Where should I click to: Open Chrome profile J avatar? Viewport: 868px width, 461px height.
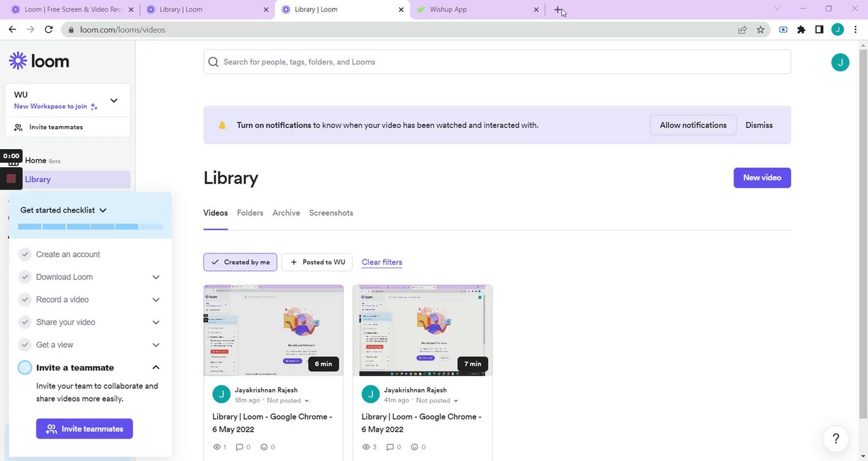coord(837,29)
